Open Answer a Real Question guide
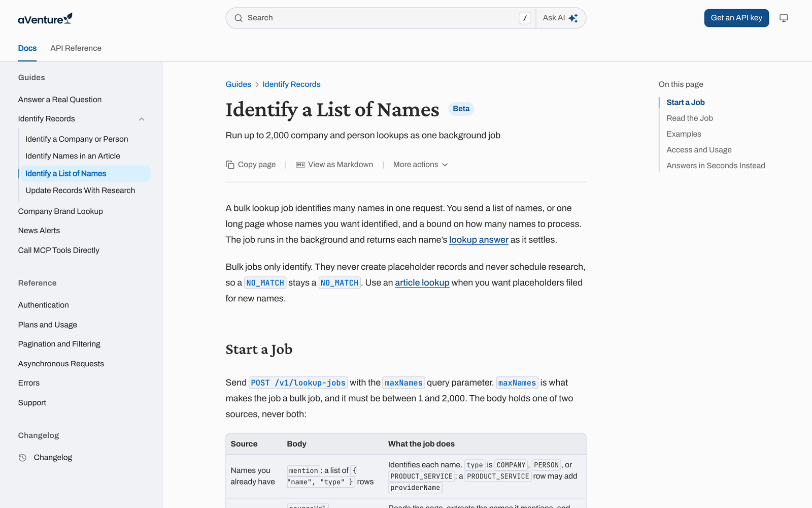812x508 pixels. tap(60, 100)
